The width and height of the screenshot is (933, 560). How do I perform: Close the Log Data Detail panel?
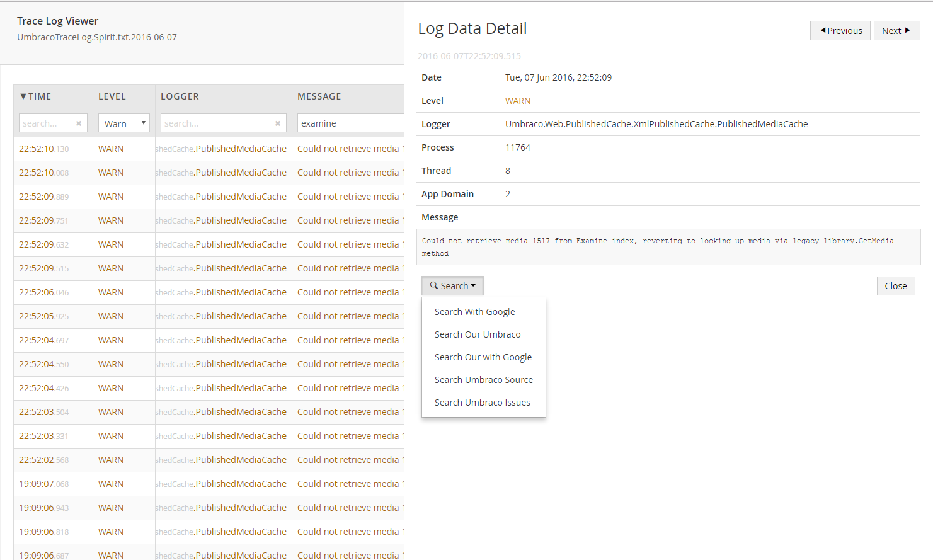(896, 286)
